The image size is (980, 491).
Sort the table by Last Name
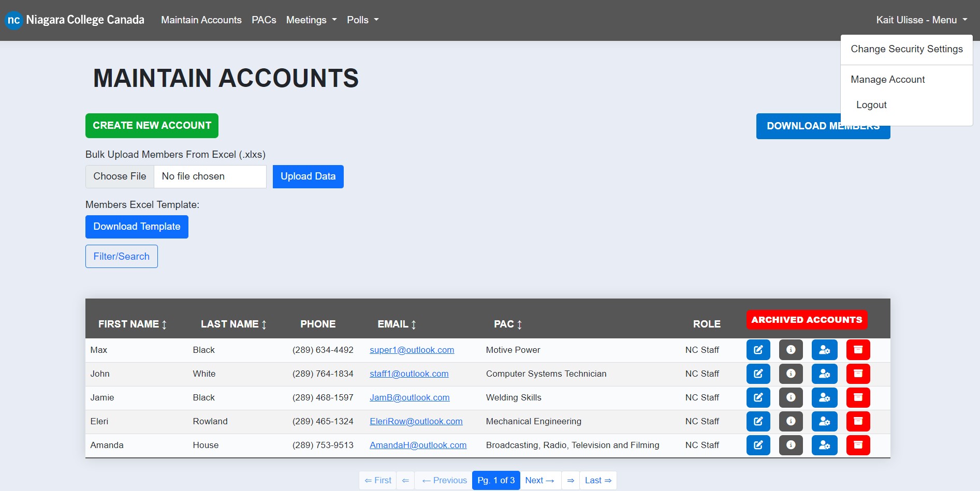point(233,324)
